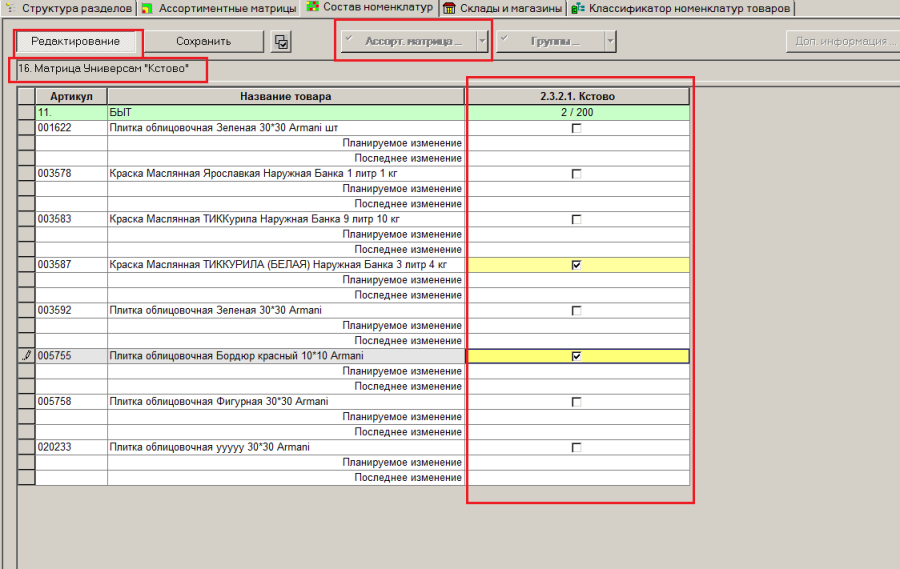This screenshot has height=569, width=900.
Task: Click the Доп. информация button
Action: pos(843,41)
